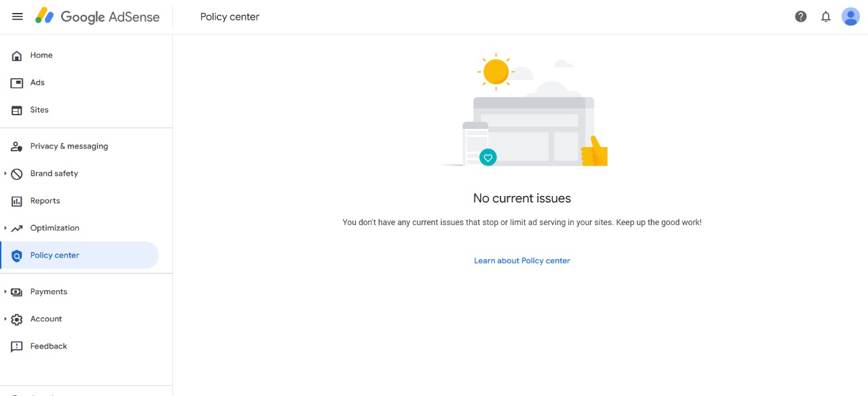
Task: Expand the Optimization section arrow
Action: (x=5, y=228)
